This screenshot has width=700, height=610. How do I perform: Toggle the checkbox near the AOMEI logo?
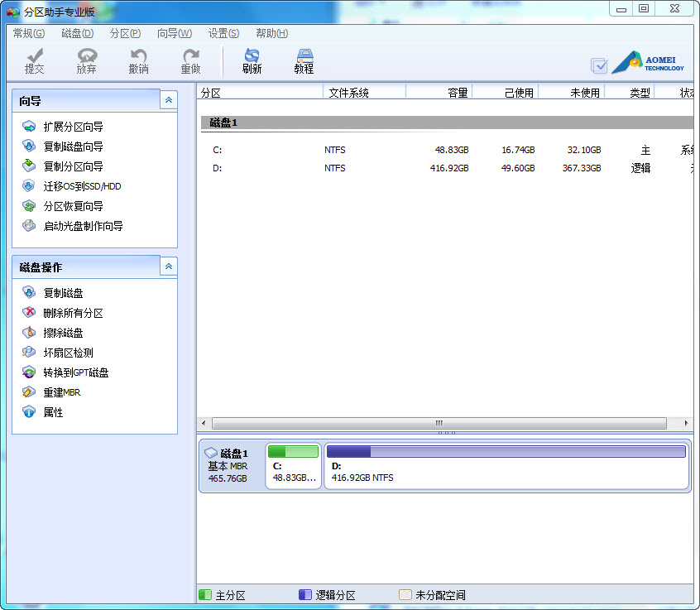click(x=598, y=65)
